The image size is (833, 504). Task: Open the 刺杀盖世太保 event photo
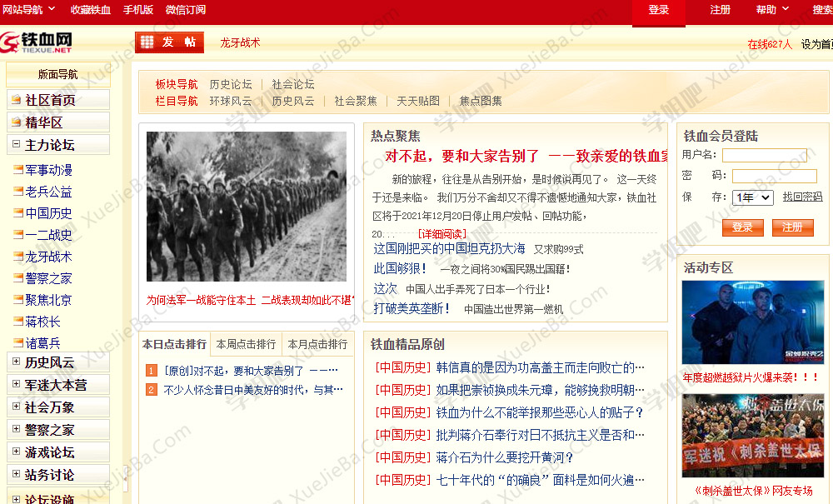point(753,436)
